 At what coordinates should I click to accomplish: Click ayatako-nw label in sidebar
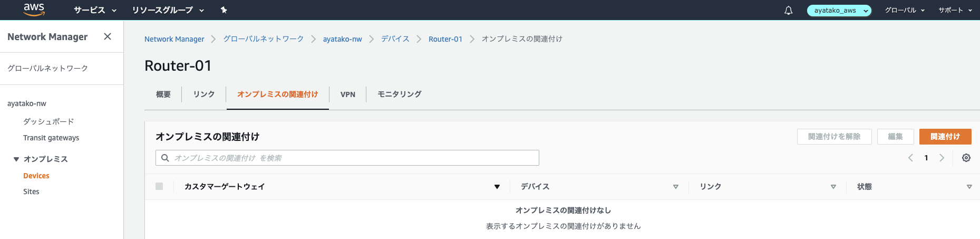pos(27,103)
